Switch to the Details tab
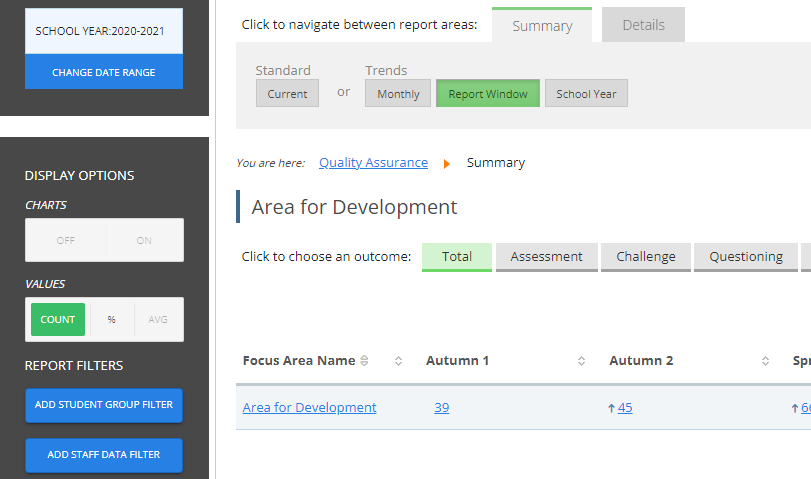 tap(643, 26)
